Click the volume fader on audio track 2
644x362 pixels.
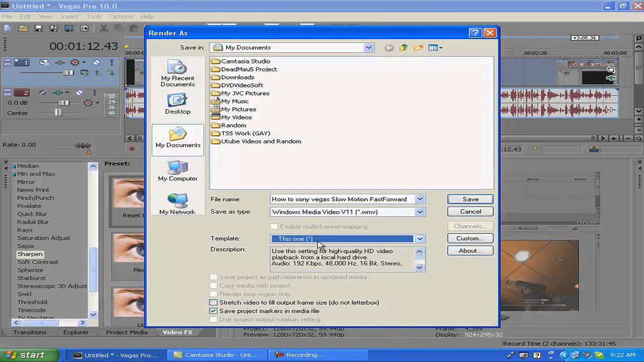[x=63, y=103]
